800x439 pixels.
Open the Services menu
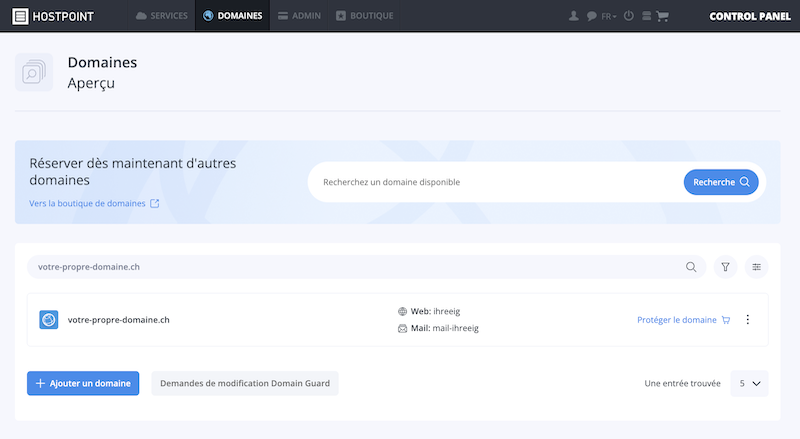pos(162,16)
